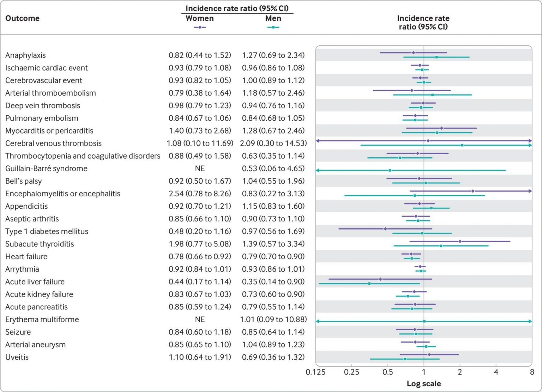Select the Myocarditis or pericarditis row label
The width and height of the screenshot is (542, 392).
pos(49,131)
